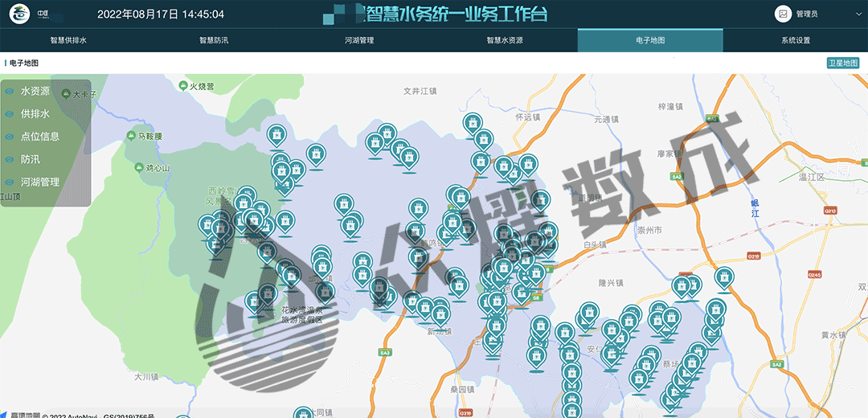Toggle the 供排水 layer eye icon
The image size is (868, 418).
10,113
